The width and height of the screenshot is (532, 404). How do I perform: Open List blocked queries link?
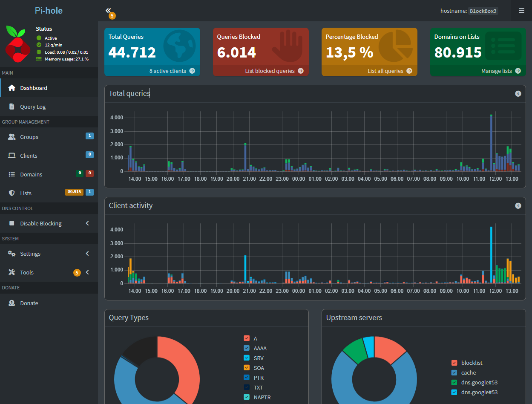point(270,71)
